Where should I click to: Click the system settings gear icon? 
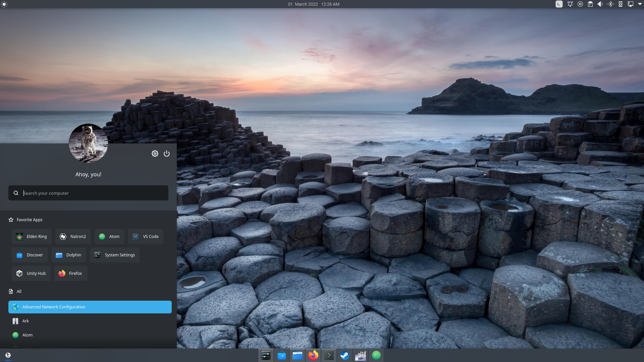click(x=155, y=154)
